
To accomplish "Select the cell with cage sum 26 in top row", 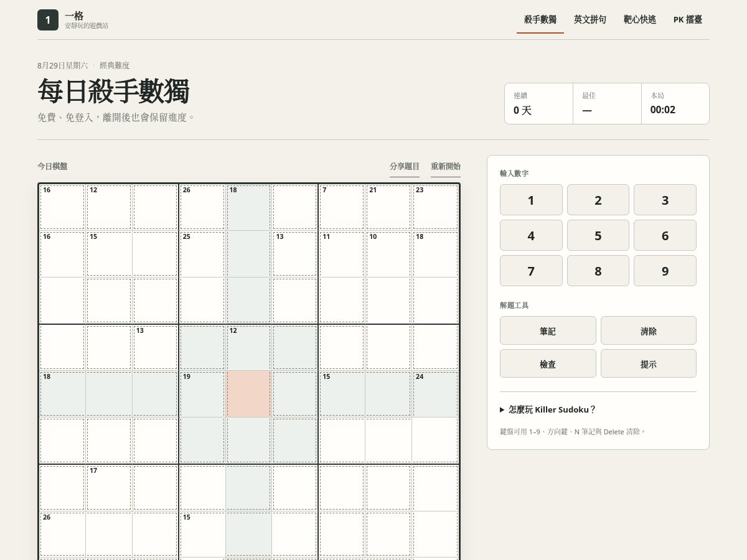I will point(202,207).
